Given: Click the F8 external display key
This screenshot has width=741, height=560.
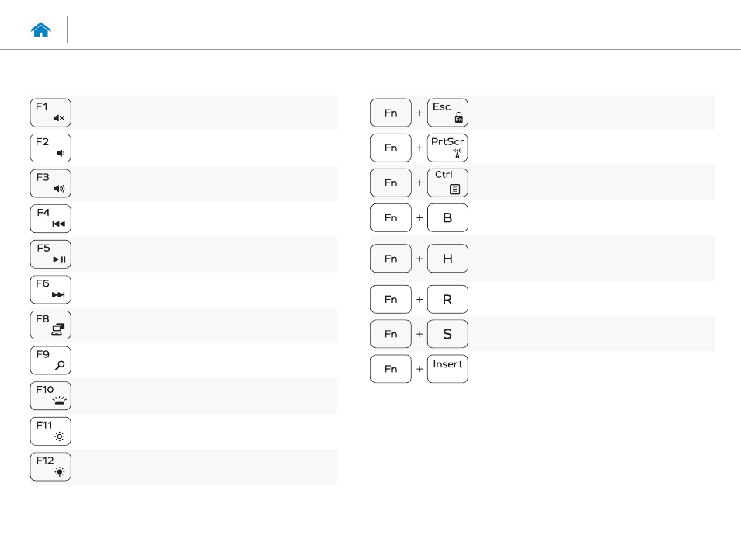Looking at the screenshot, I should (x=50, y=325).
